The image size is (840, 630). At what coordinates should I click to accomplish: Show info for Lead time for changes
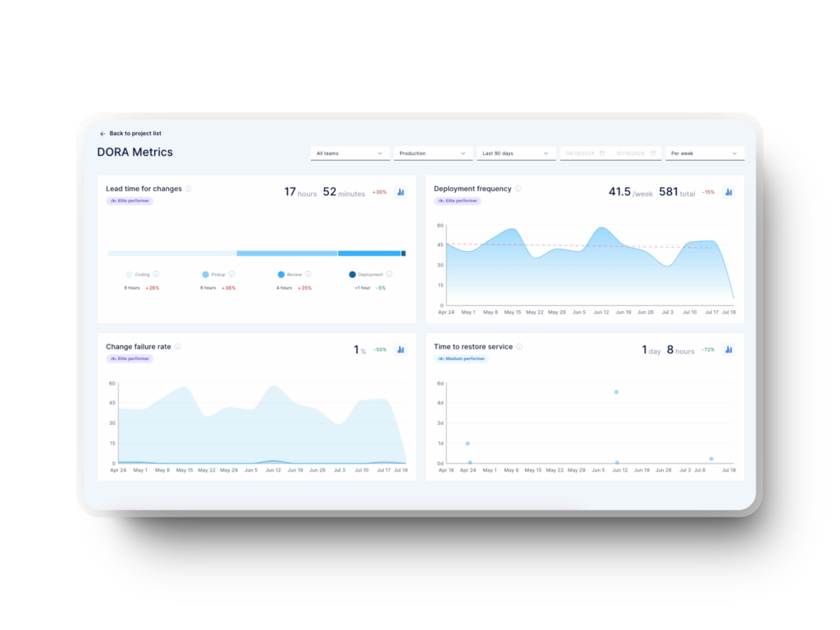point(189,189)
